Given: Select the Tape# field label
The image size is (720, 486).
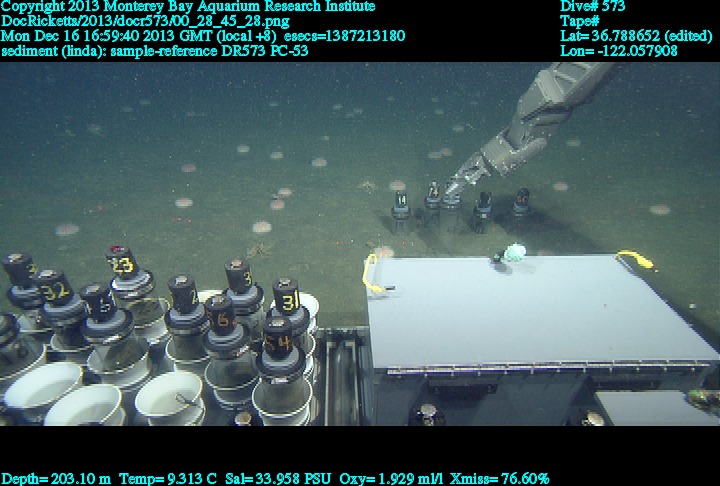Looking at the screenshot, I should coord(579,21).
